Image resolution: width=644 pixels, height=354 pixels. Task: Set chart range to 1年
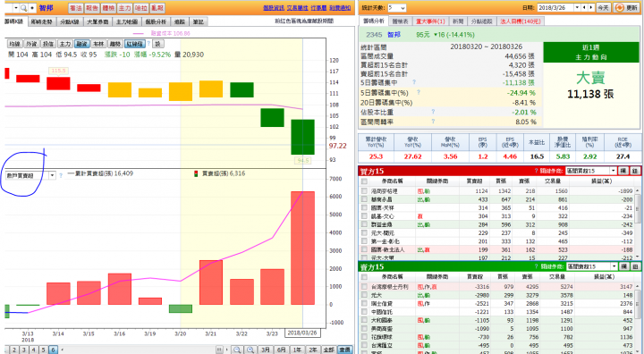[297, 350]
